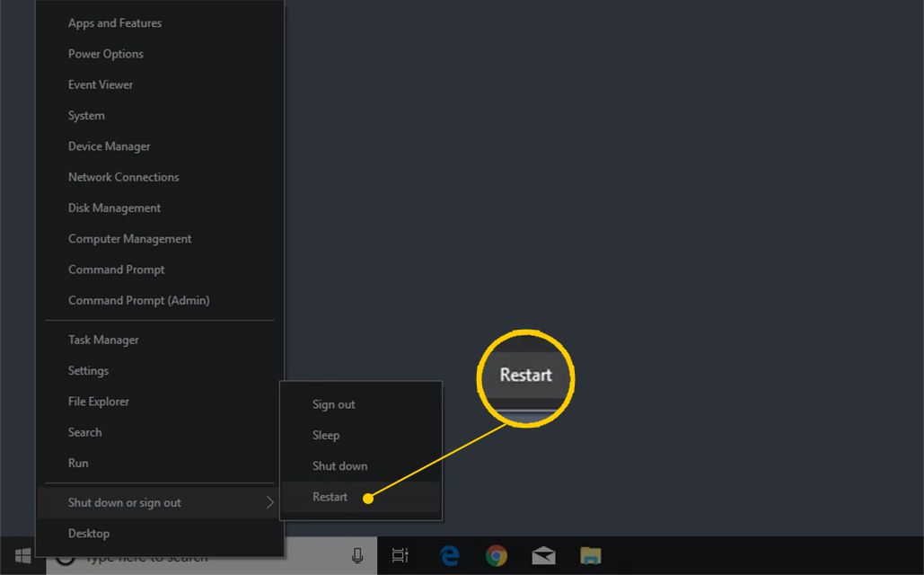
Task: Click the microphone icon in the search box
Action: (357, 556)
